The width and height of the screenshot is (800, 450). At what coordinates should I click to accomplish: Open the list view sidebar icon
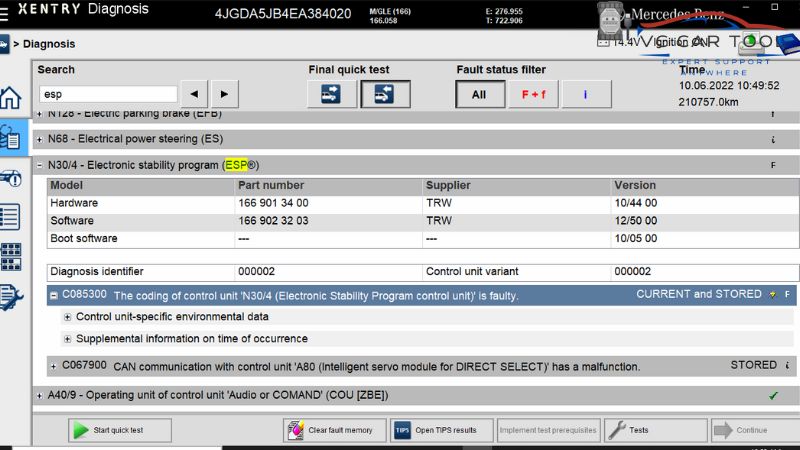10,216
